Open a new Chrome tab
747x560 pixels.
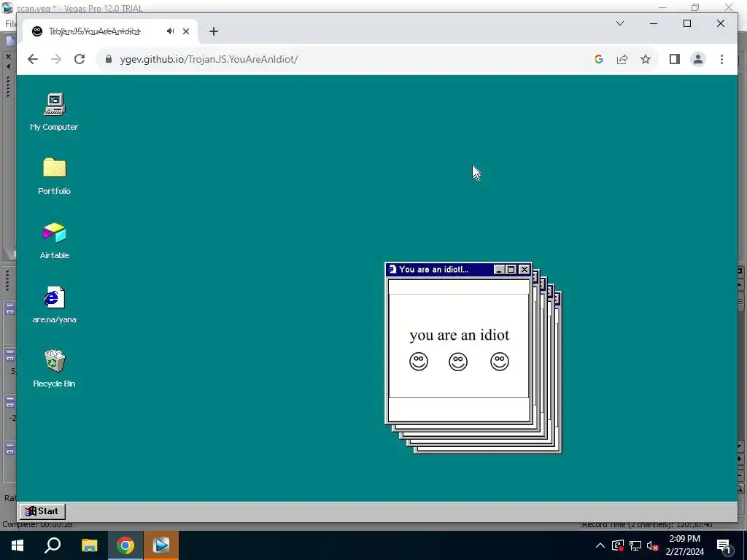point(214,31)
